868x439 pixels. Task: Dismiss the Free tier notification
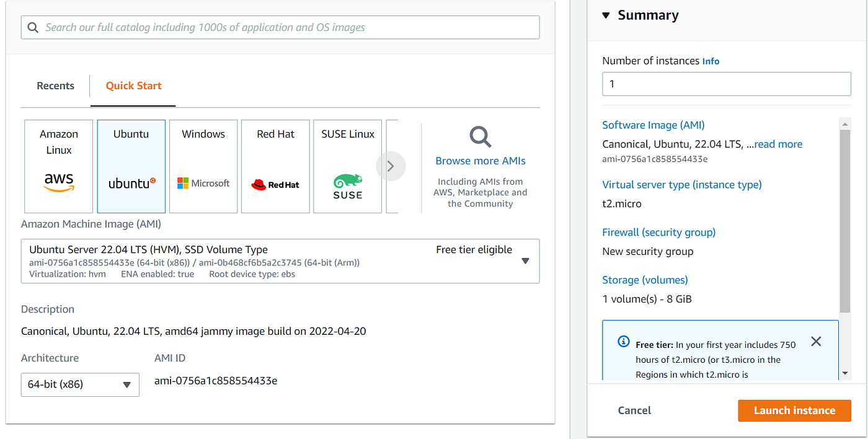tap(816, 341)
